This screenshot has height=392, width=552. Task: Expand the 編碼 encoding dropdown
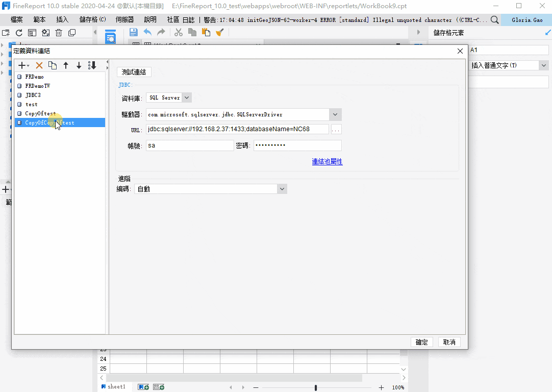click(281, 188)
